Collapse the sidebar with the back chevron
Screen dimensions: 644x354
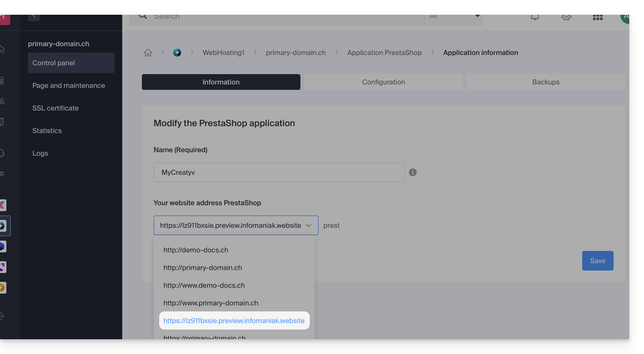(x=34, y=17)
